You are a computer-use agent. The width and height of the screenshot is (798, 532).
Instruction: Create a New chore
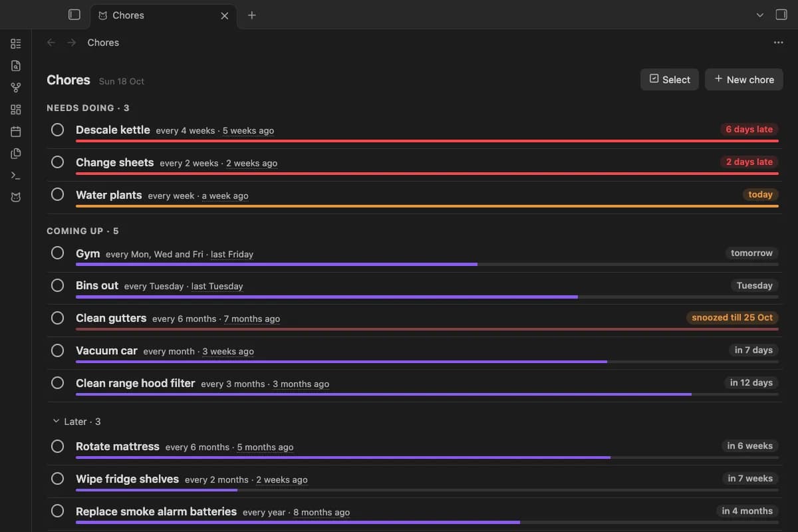click(x=744, y=79)
